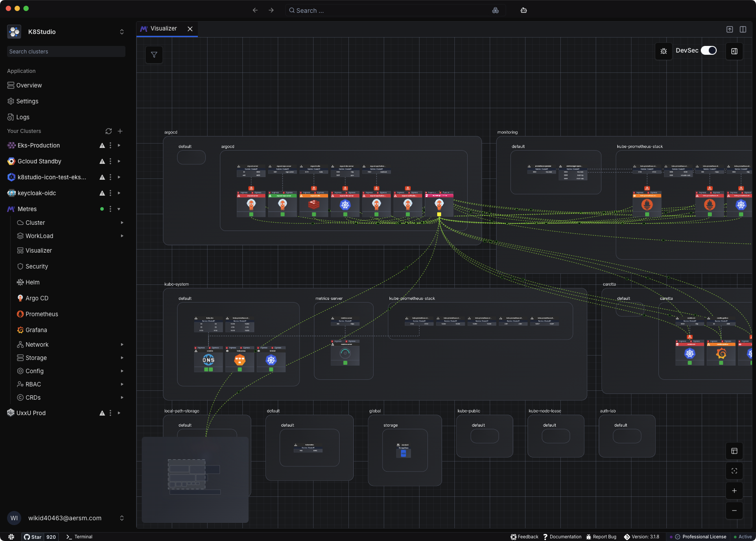This screenshot has width=756, height=541.
Task: Refresh the Your Clusters list
Action: (x=109, y=131)
